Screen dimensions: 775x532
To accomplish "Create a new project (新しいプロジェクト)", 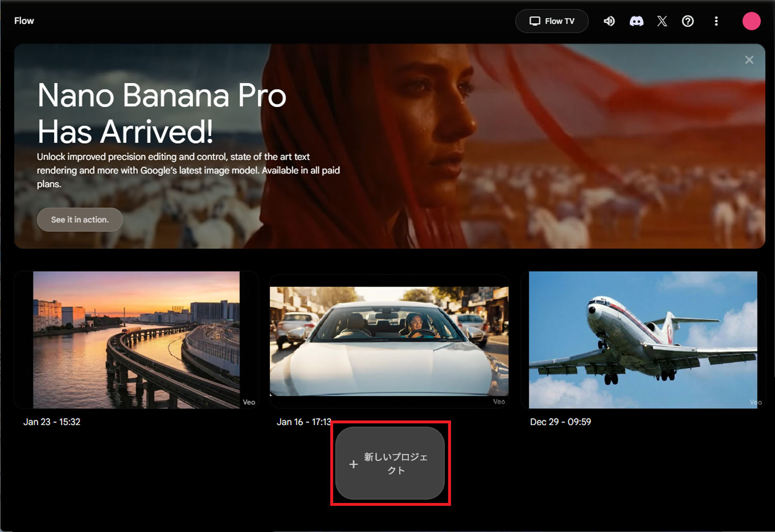I will tap(390, 464).
